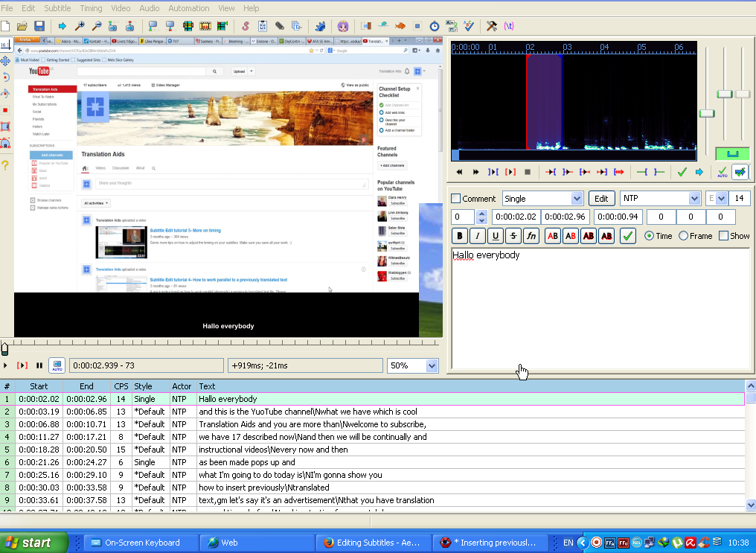Expand the Single style dropdown
The image size is (756, 553).
(x=577, y=199)
